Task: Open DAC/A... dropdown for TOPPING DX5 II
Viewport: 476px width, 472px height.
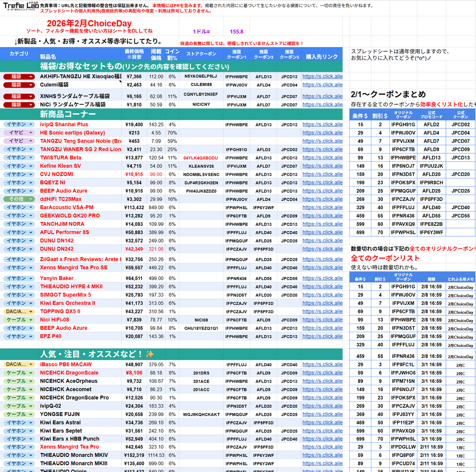Action: 19,311
